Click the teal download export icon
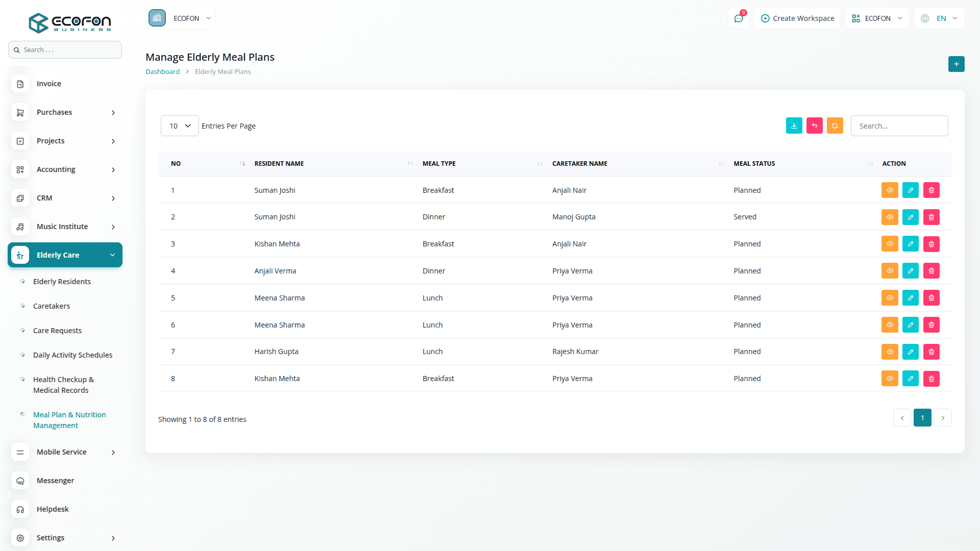980x551 pixels. coord(794,126)
